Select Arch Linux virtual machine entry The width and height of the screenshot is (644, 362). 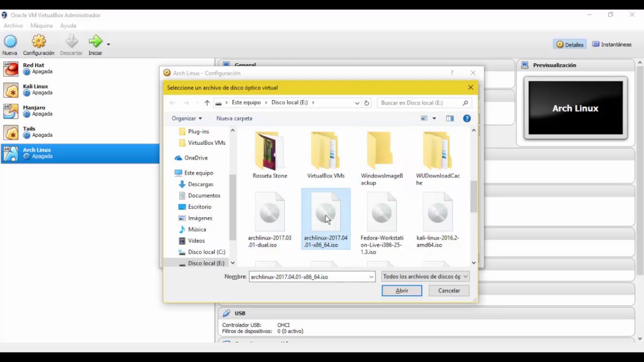pyautogui.click(x=80, y=153)
